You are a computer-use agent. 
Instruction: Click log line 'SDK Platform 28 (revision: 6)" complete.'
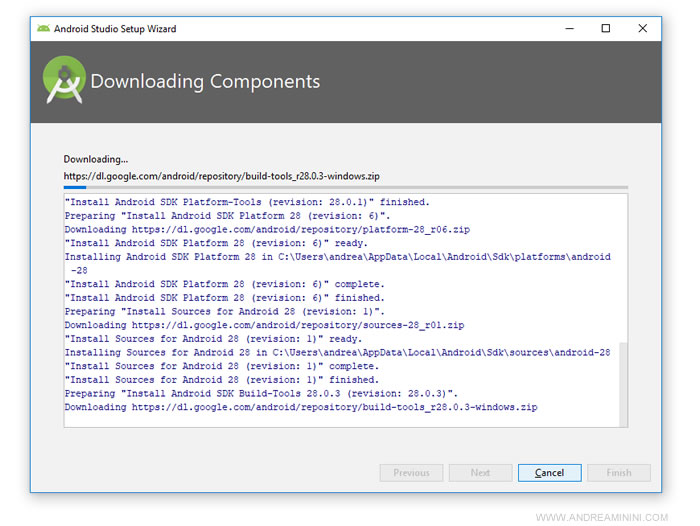pyautogui.click(x=224, y=284)
